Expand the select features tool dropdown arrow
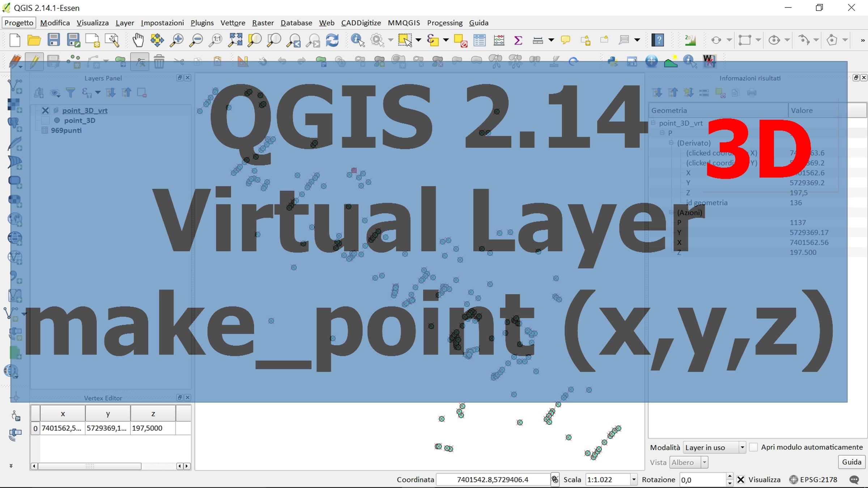 (418, 40)
